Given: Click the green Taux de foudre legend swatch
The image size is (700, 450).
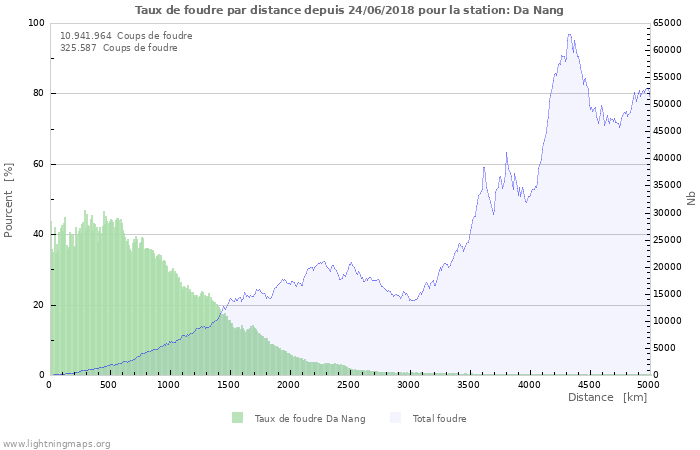Looking at the screenshot, I should (237, 418).
